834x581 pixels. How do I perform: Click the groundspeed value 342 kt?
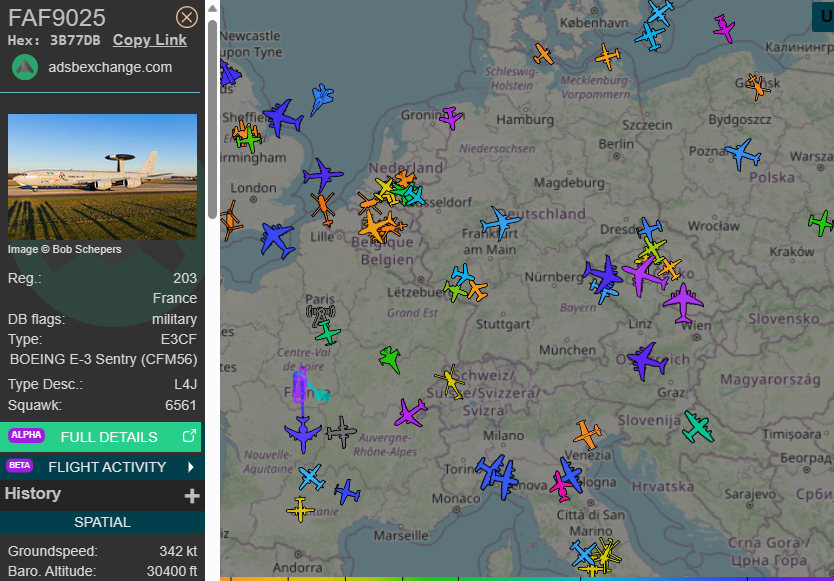coord(178,551)
